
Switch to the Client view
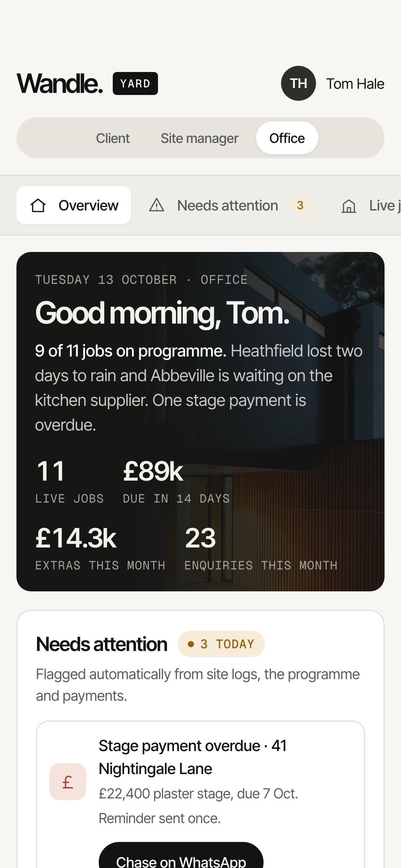[113, 138]
